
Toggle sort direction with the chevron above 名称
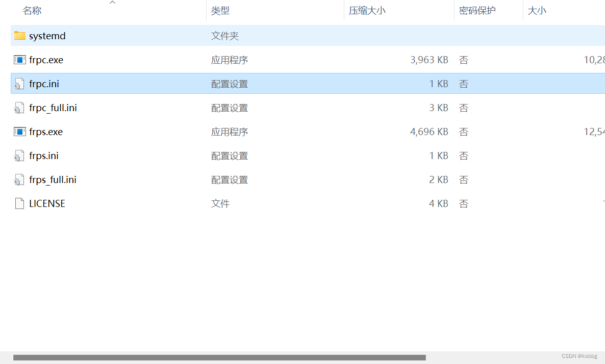[112, 3]
